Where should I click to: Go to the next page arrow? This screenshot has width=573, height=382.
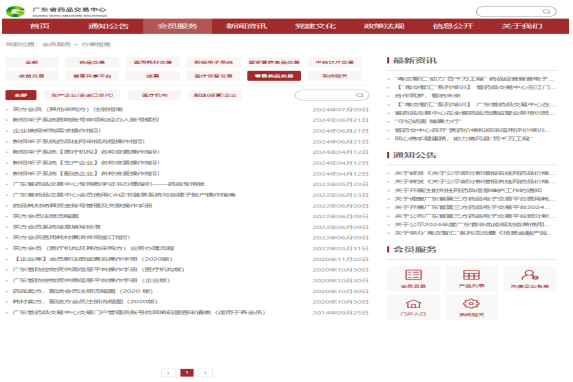pyautogui.click(x=205, y=372)
